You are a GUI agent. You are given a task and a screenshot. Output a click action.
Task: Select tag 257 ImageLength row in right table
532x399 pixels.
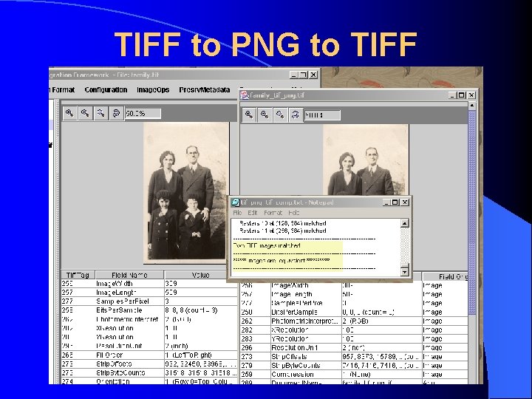(354, 294)
